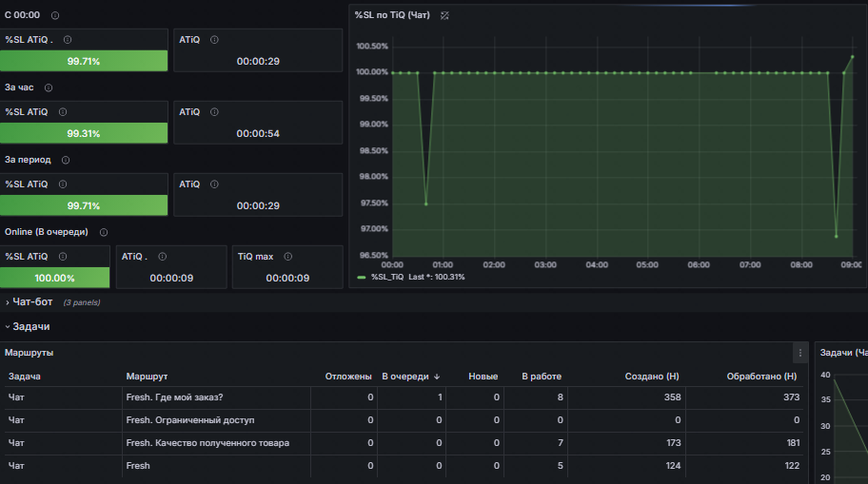
Task: Click the 99.31% green gauge bar
Action: click(84, 133)
